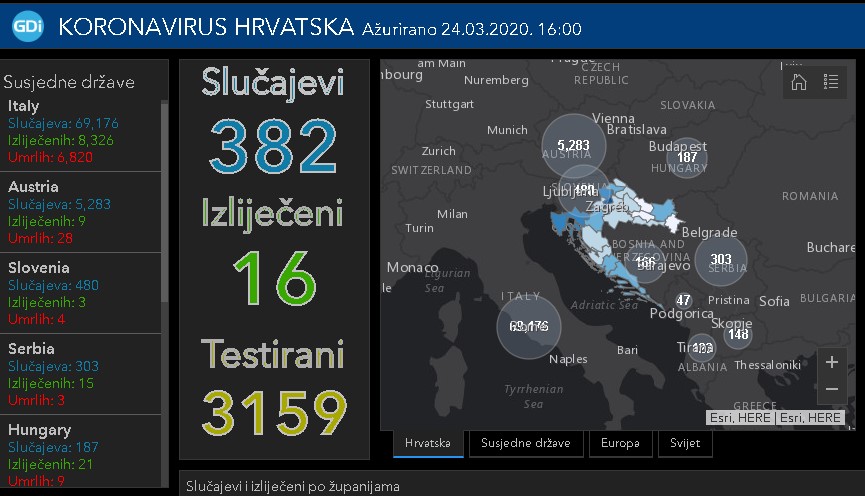
Task: Switch to the Susjedne države tab
Action: tap(525, 443)
